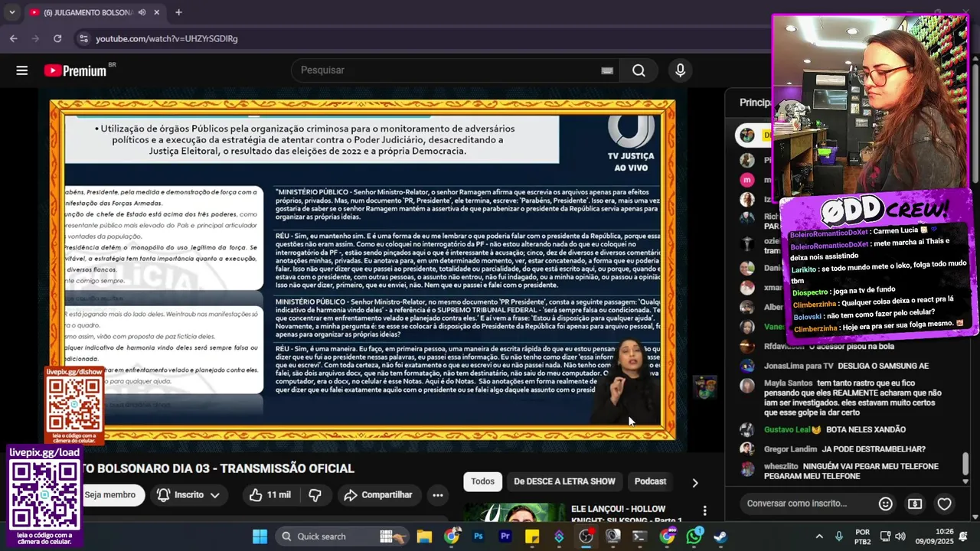980x551 pixels.
Task: Show next filter chips with arrow
Action: 694,483
